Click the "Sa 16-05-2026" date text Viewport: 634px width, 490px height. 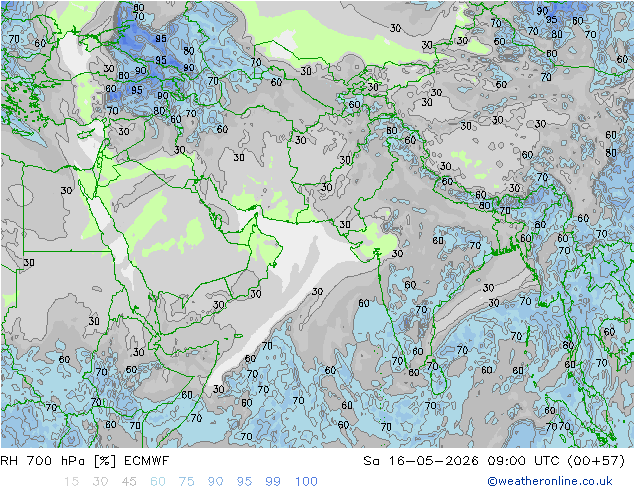tap(421, 461)
